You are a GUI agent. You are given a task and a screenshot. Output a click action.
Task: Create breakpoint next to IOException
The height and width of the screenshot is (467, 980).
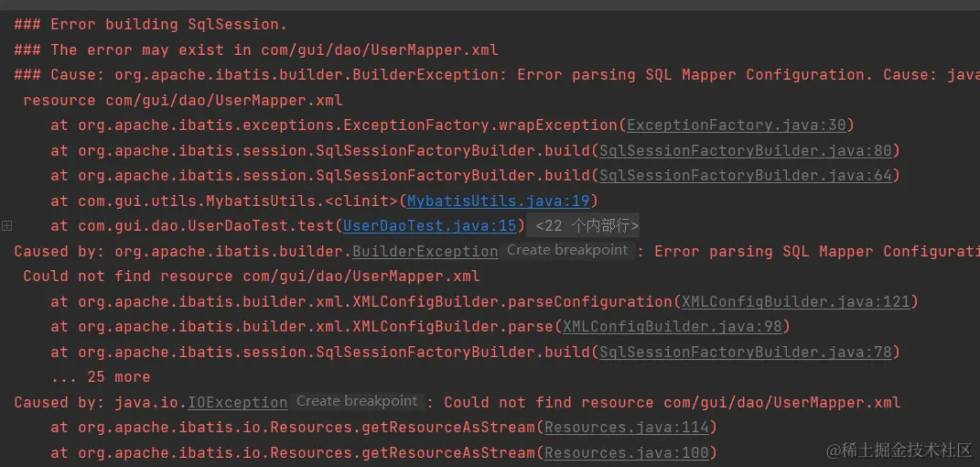(356, 401)
